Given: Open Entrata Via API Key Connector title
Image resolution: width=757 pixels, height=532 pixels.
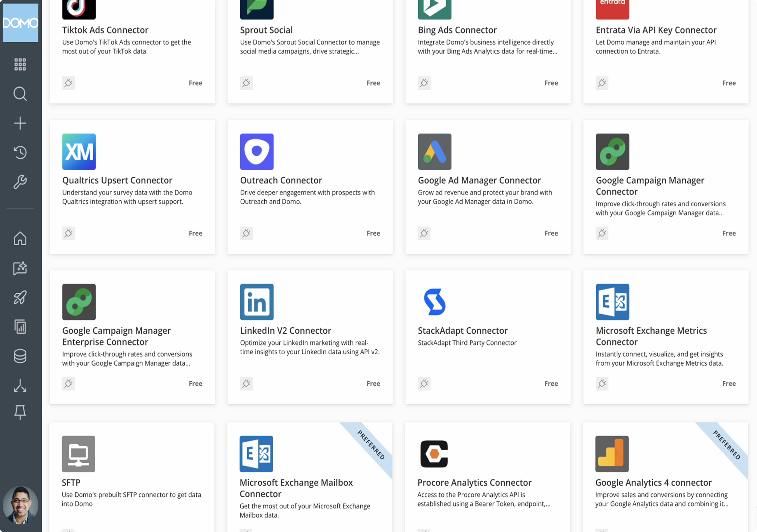Looking at the screenshot, I should tap(657, 30).
